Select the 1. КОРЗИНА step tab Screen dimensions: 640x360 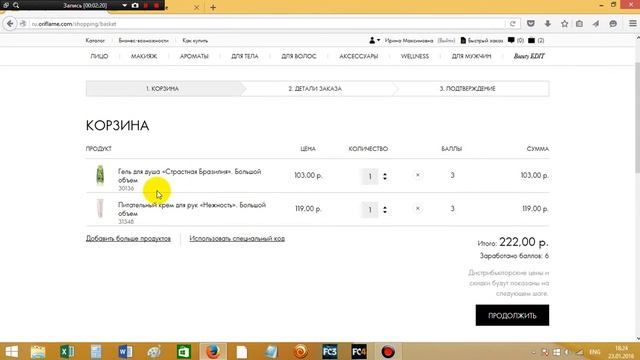pyautogui.click(x=162, y=89)
